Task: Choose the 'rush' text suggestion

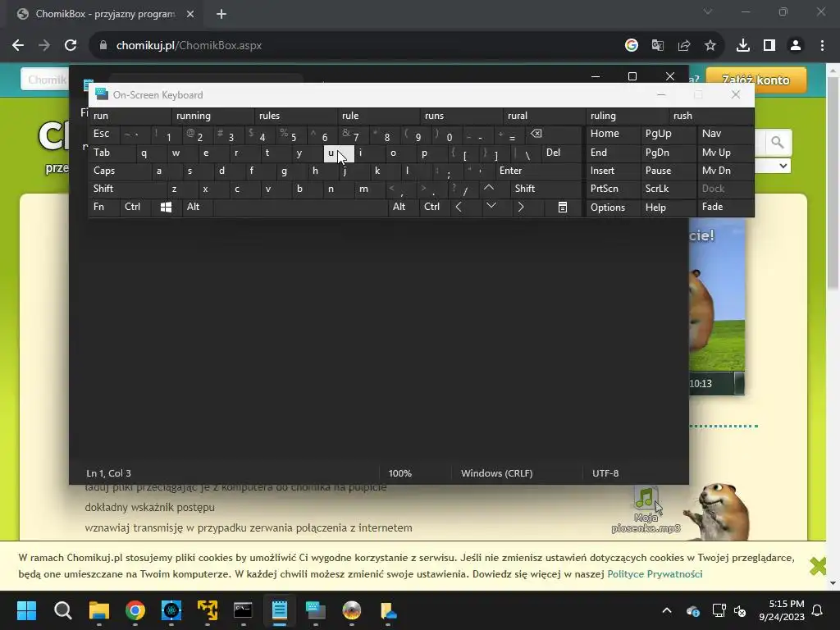Action: [711, 116]
